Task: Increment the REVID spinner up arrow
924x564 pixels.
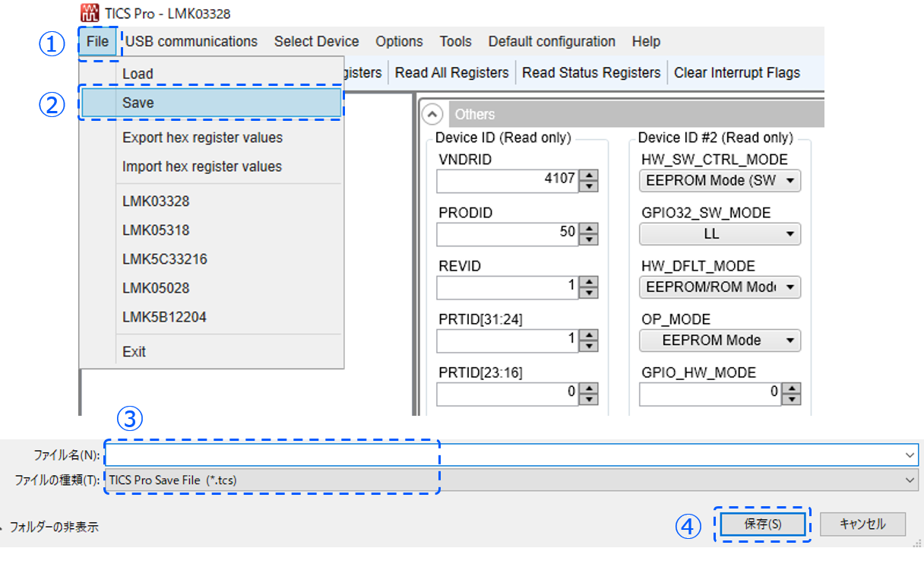Action: 588,282
